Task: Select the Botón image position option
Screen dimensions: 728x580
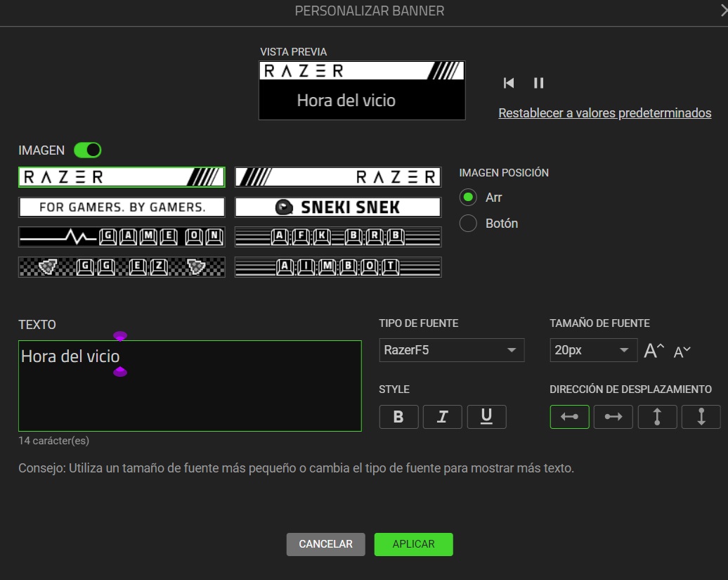Action: point(468,224)
